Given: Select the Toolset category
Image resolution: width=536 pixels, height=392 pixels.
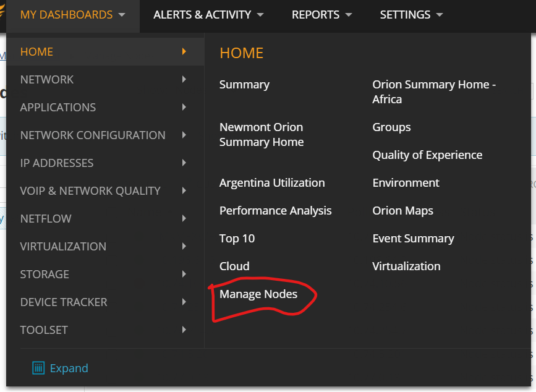Looking at the screenshot, I should click(105, 330).
